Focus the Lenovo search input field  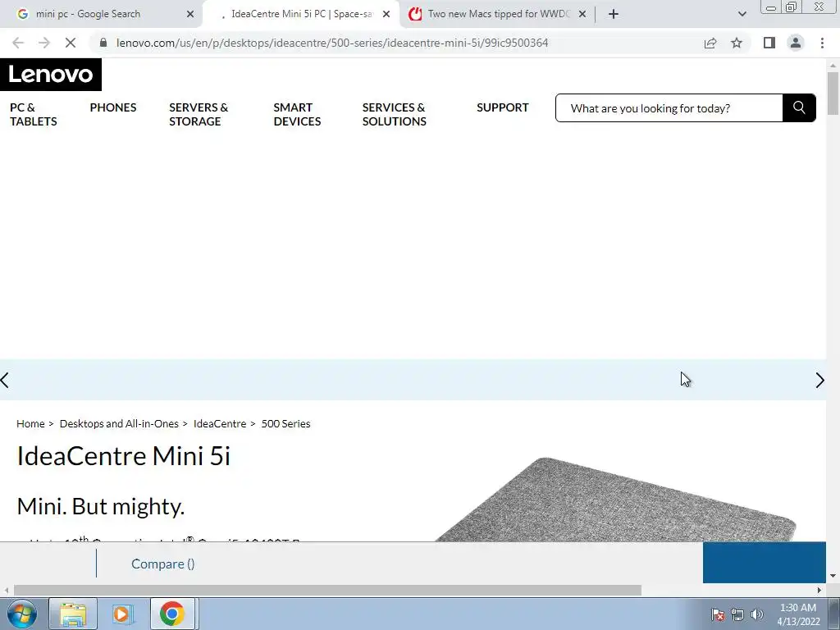click(x=669, y=108)
